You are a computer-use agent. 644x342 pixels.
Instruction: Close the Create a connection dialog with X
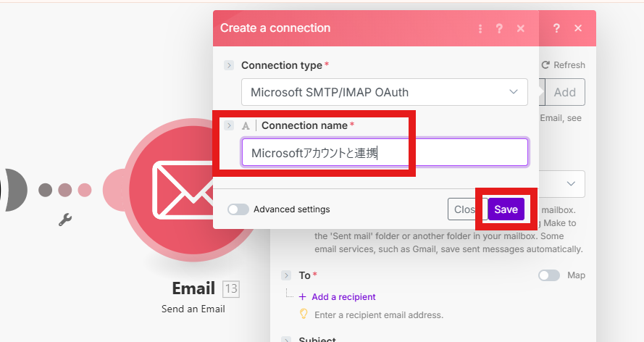click(x=520, y=29)
